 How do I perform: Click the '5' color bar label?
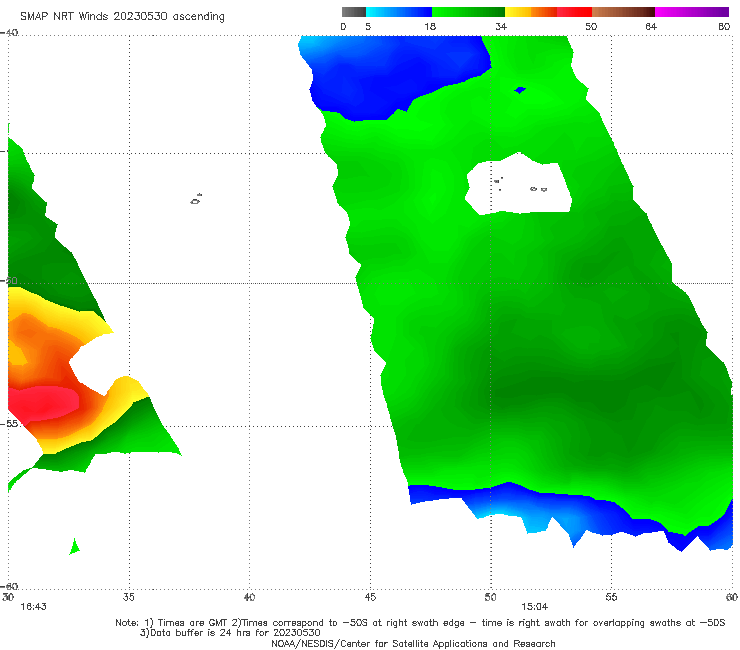click(x=368, y=27)
